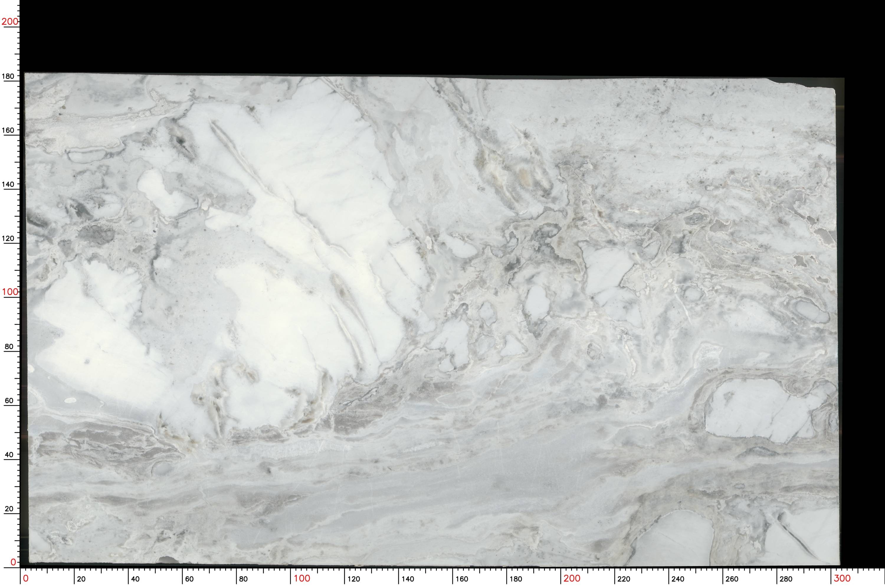Click red "0" on the vertical ruler
The height and width of the screenshot is (588, 885).
coord(13,562)
